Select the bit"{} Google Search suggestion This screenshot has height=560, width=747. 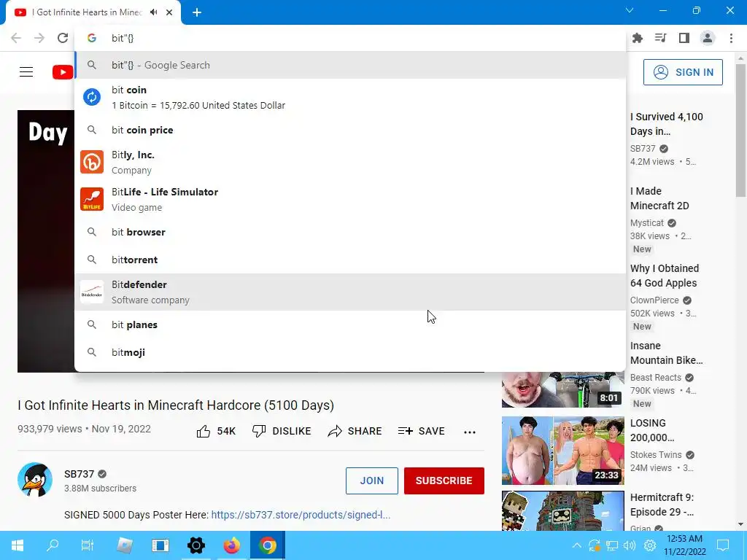(350, 65)
